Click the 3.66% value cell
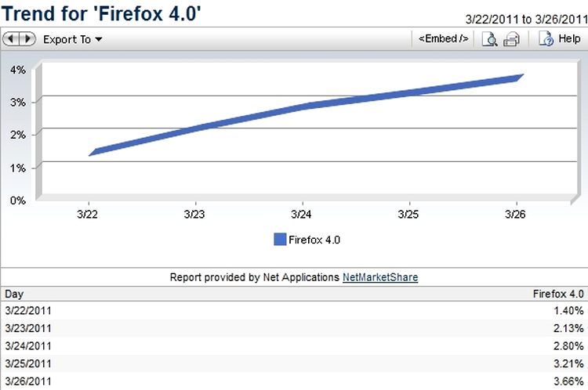The image size is (588, 390). [x=568, y=381]
